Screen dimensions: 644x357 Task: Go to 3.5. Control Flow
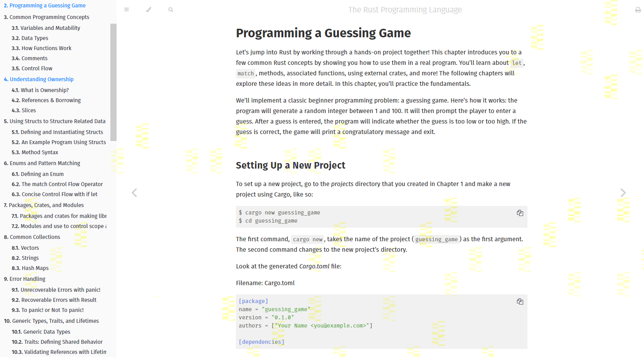click(x=32, y=68)
